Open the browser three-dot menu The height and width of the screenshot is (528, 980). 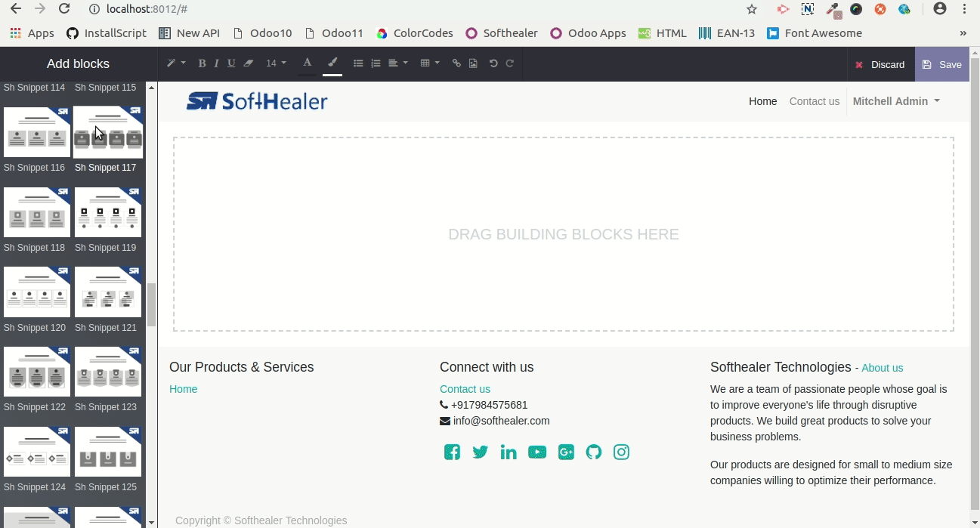(x=965, y=9)
